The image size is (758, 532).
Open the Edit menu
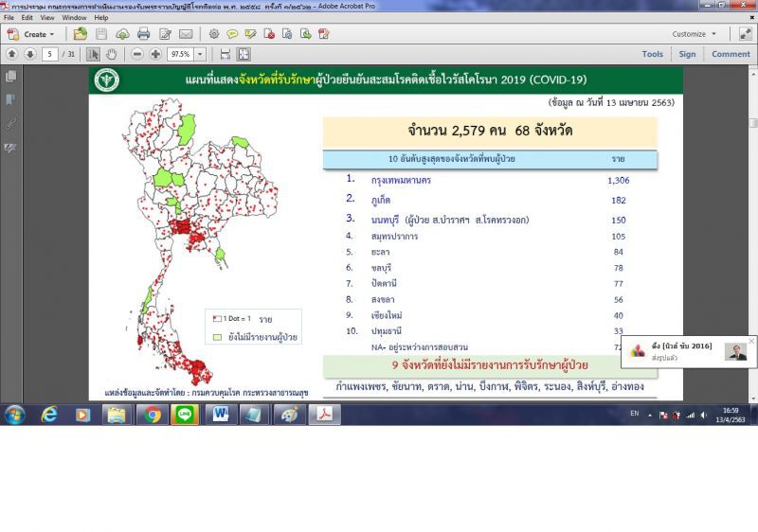click(27, 17)
